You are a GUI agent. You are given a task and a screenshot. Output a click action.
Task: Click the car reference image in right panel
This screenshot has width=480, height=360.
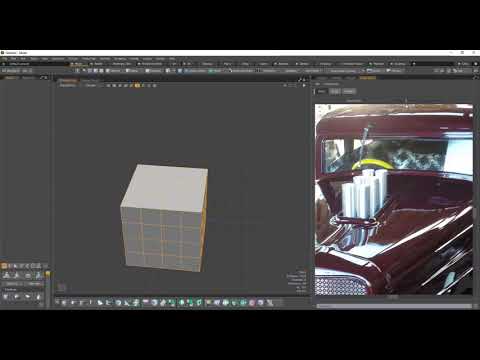394,199
